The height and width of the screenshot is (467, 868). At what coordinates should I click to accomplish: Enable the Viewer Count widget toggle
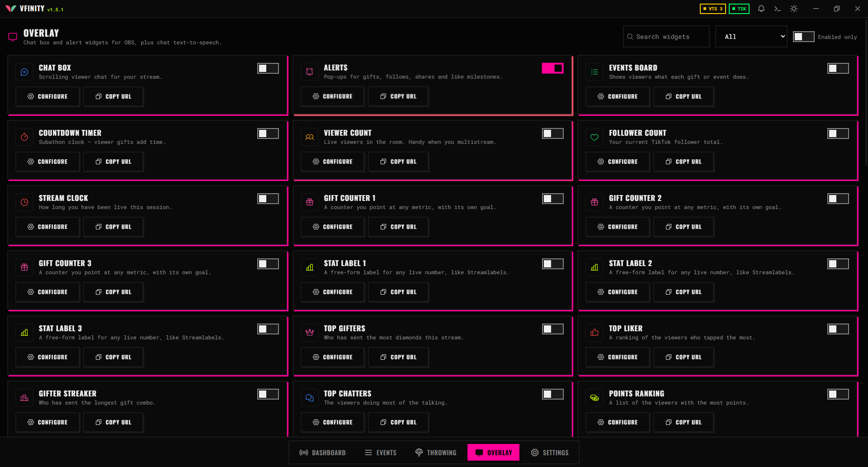(553, 133)
